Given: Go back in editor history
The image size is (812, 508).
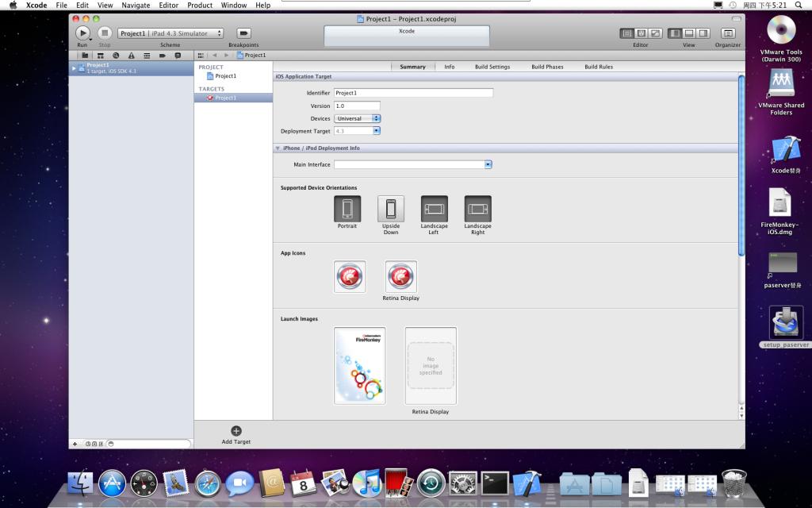Looking at the screenshot, I should pyautogui.click(x=214, y=56).
